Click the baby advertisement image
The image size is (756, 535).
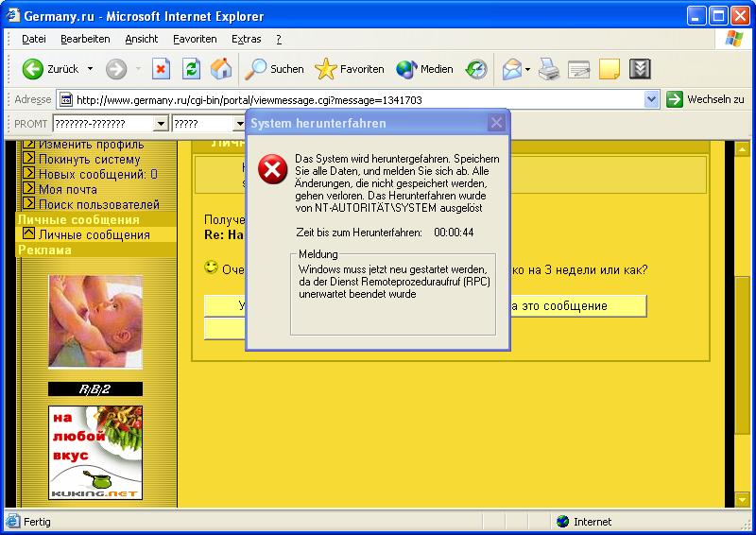(x=95, y=321)
